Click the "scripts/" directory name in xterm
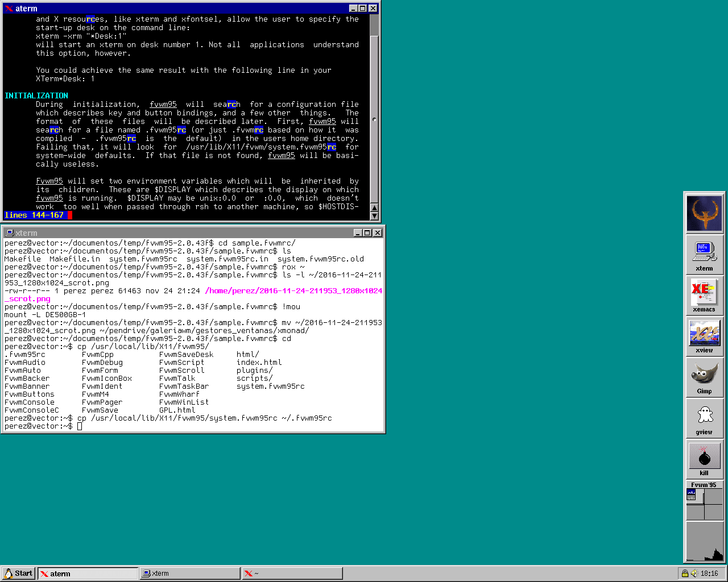The width and height of the screenshot is (728, 582). tap(255, 379)
